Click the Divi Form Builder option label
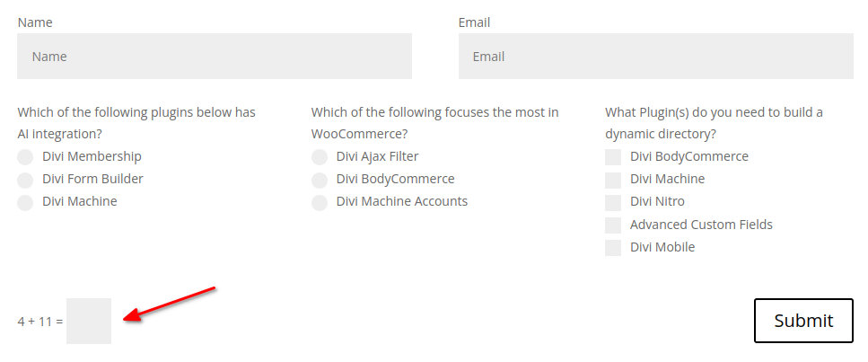The height and width of the screenshot is (362, 868). pyautogui.click(x=92, y=179)
